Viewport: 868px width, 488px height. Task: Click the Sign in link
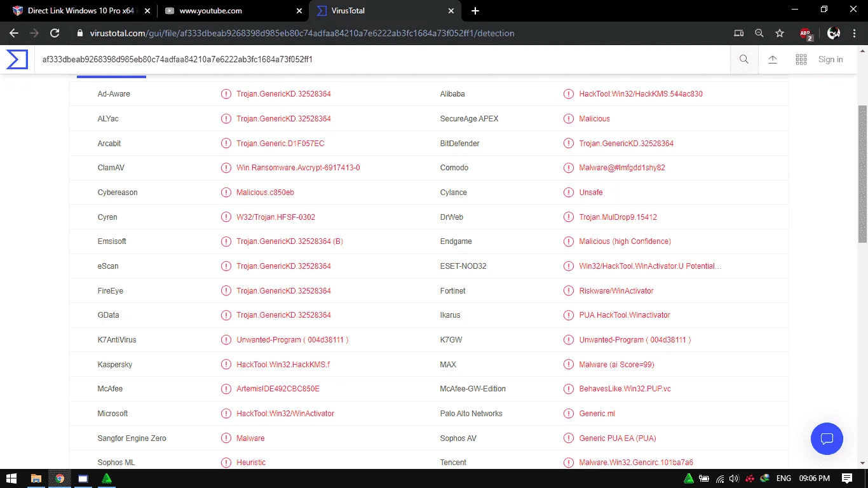pos(831,60)
